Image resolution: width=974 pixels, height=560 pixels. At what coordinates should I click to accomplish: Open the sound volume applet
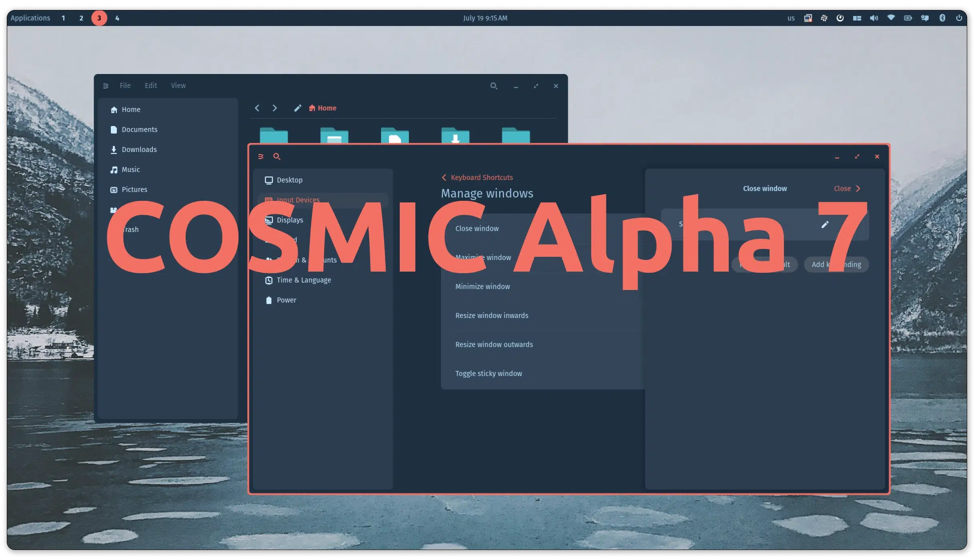874,18
